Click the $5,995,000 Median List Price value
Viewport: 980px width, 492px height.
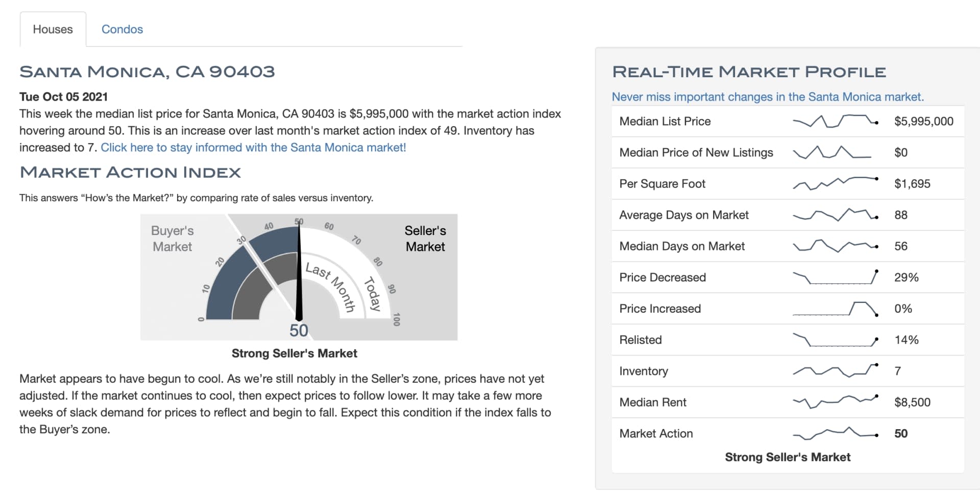[x=923, y=122]
